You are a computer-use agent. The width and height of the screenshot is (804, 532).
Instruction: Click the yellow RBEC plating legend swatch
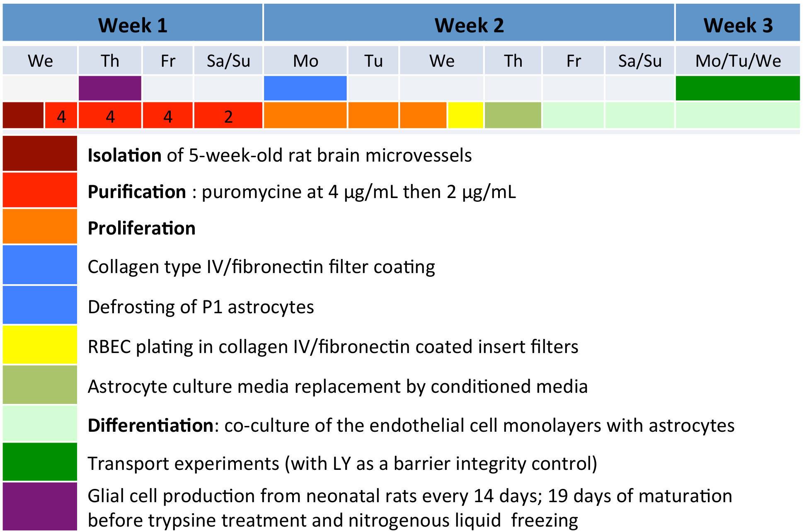(40, 345)
